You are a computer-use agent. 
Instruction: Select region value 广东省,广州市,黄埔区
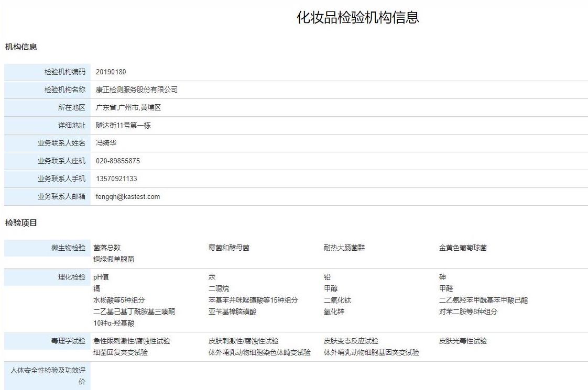pyautogui.click(x=128, y=107)
